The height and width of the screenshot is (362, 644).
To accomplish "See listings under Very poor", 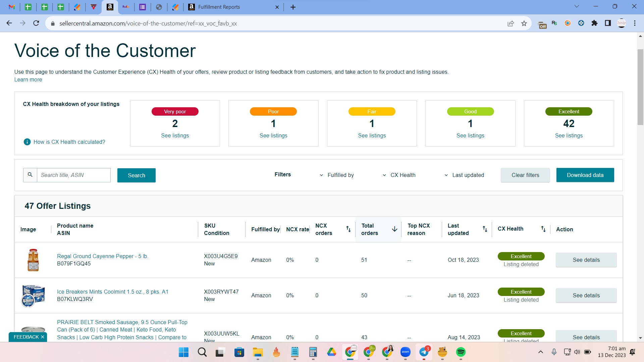I will tap(175, 135).
